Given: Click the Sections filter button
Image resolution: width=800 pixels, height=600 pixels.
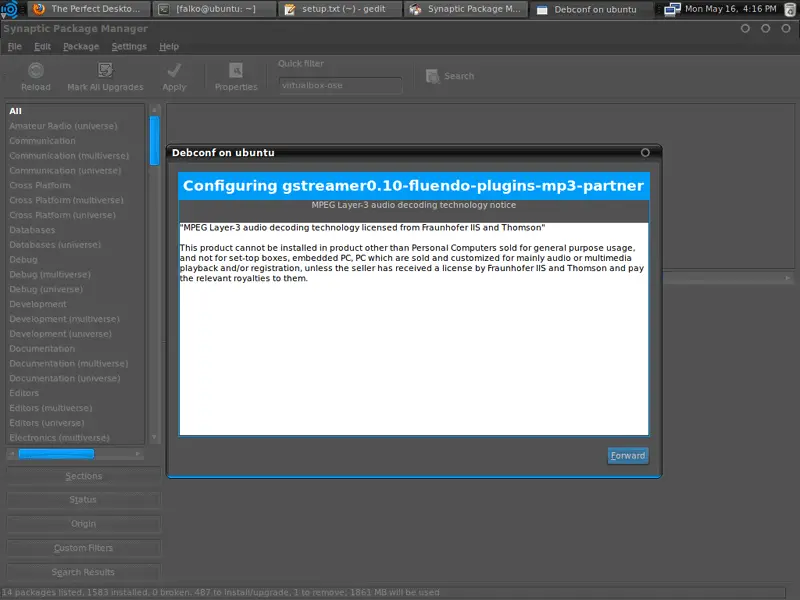Looking at the screenshot, I should tap(84, 476).
